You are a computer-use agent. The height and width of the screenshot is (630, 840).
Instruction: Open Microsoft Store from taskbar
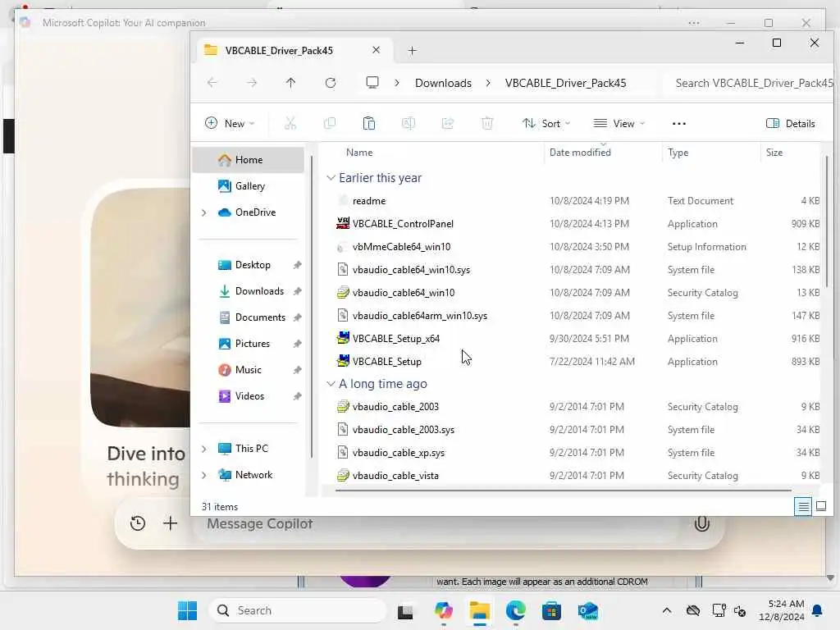click(x=551, y=610)
